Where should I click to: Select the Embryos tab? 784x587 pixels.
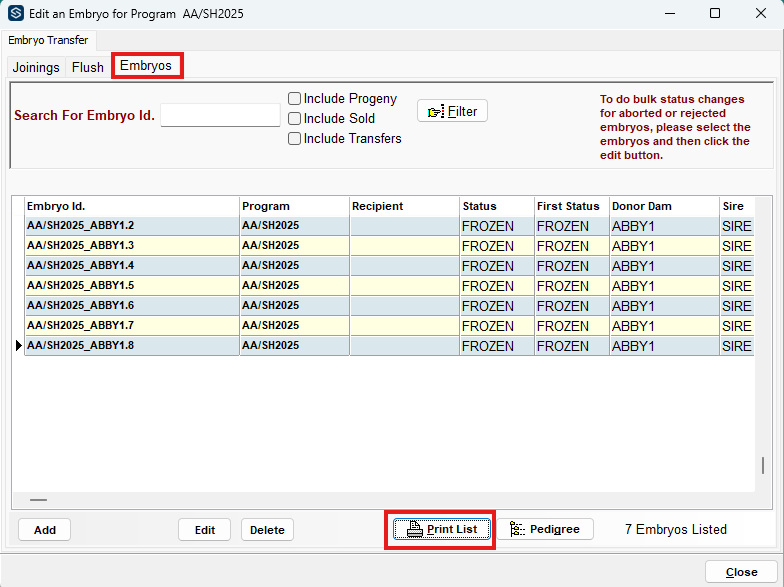pyautogui.click(x=146, y=66)
